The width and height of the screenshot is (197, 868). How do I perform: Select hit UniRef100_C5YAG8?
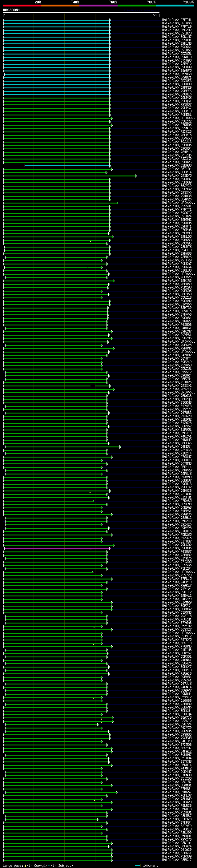[x=177, y=74]
